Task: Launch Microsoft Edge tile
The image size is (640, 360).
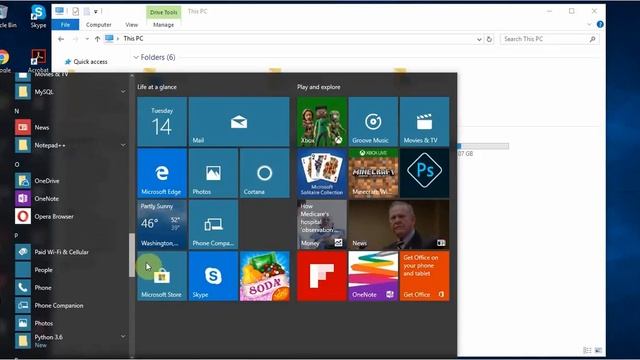Action: pyautogui.click(x=162, y=173)
